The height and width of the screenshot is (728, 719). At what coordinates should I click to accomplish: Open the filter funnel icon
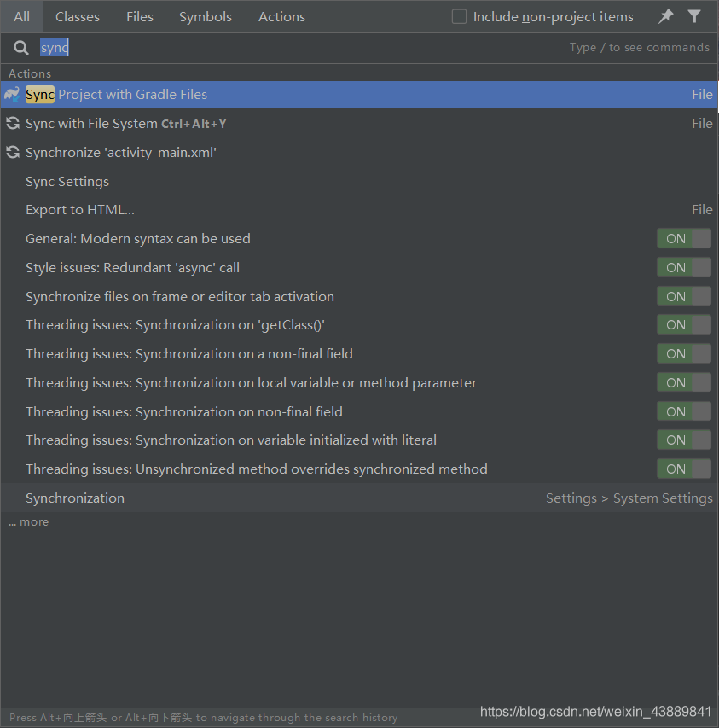click(695, 16)
